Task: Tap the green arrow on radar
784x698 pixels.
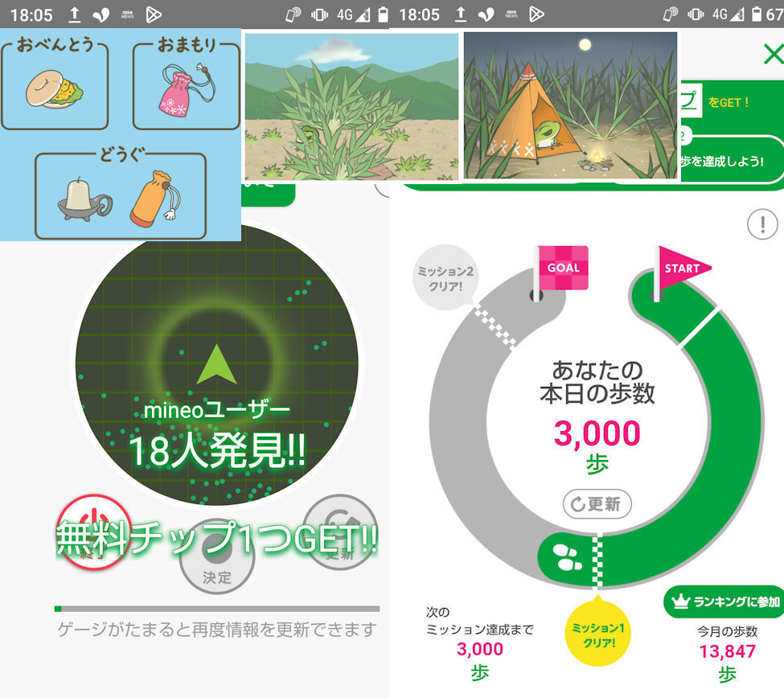Action: [216, 364]
